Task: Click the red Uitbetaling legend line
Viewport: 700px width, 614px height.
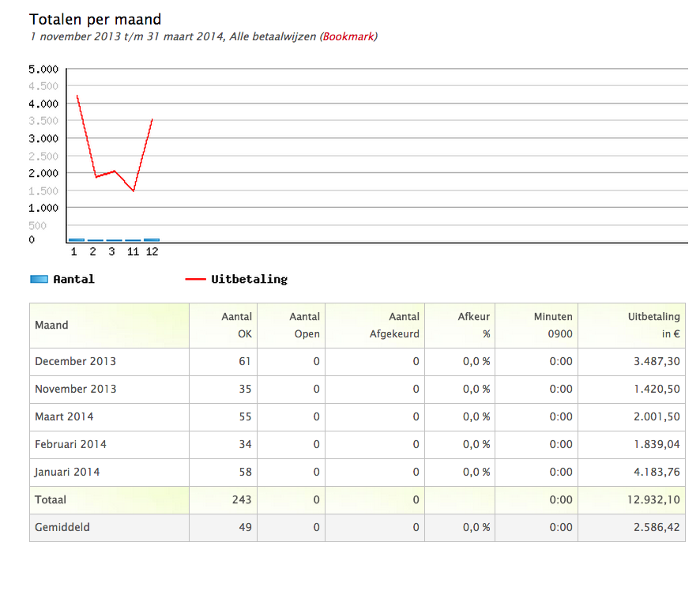Action: [x=195, y=279]
